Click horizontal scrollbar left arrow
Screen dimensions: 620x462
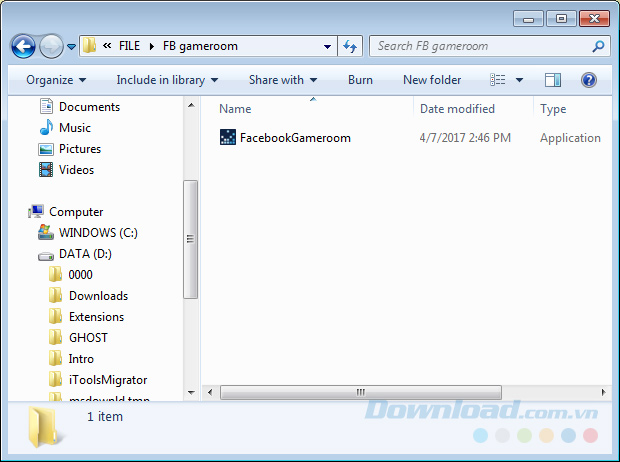[210, 392]
